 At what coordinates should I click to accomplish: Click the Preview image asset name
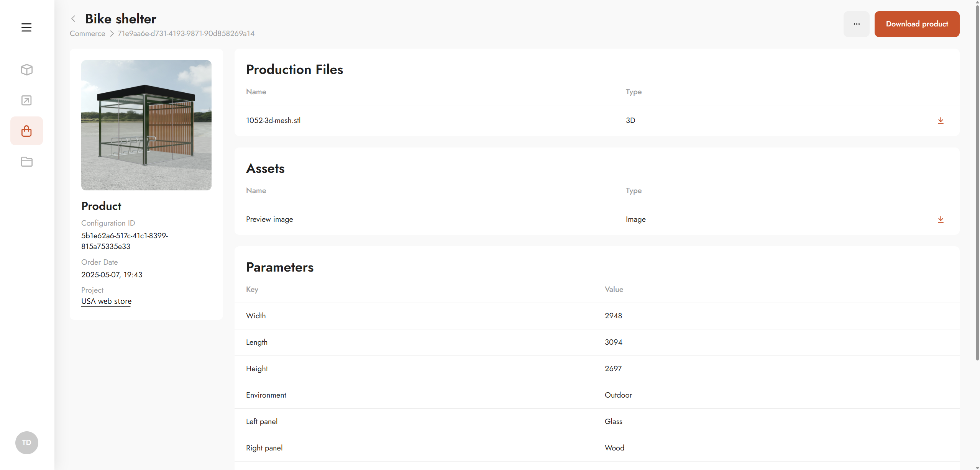tap(269, 219)
